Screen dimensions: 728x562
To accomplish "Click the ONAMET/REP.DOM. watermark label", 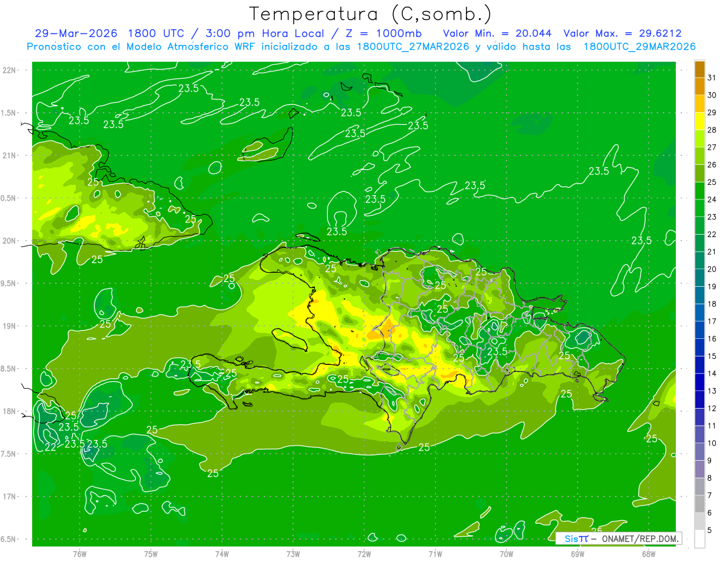I will (639, 538).
